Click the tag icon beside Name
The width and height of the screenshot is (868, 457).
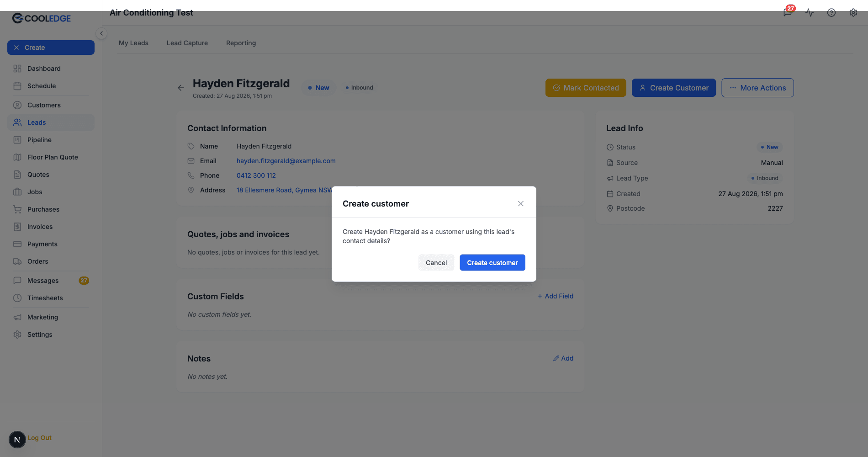coord(191,146)
